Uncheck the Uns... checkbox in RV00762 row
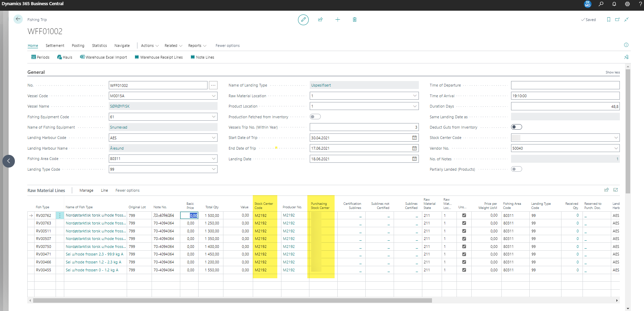 click(x=464, y=215)
